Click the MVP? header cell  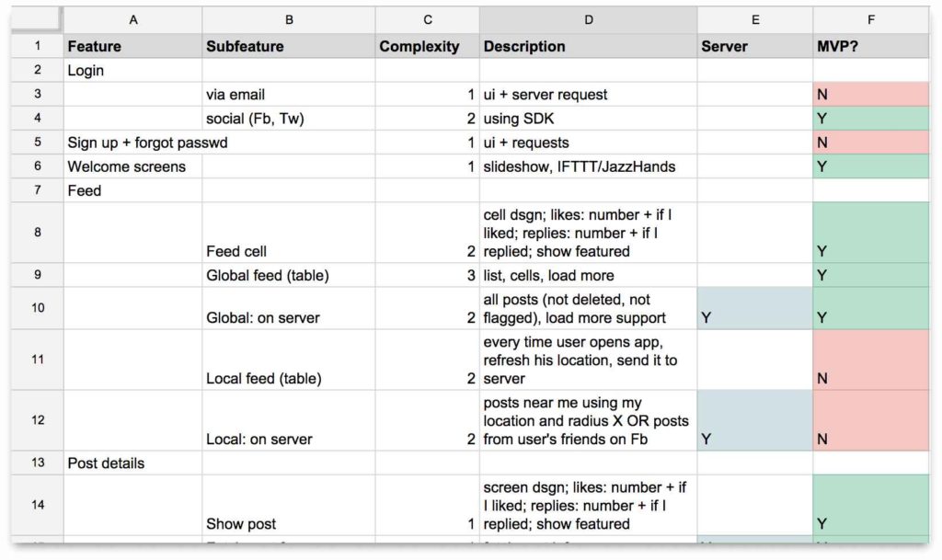click(870, 46)
